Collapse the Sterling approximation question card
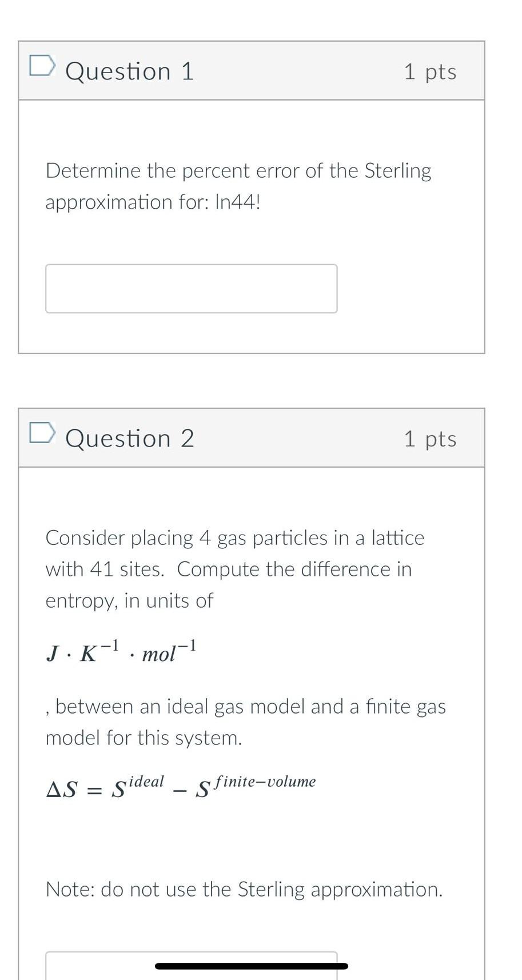This screenshot has width=522, height=980. point(252,70)
